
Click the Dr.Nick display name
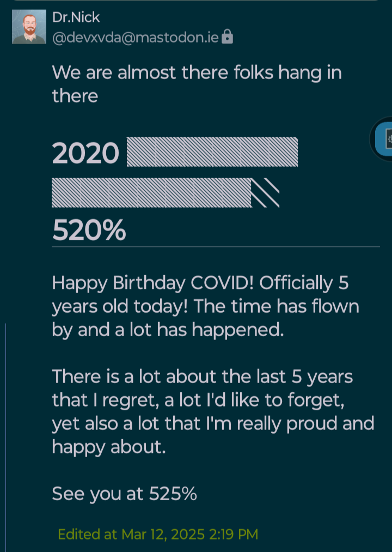[76, 17]
